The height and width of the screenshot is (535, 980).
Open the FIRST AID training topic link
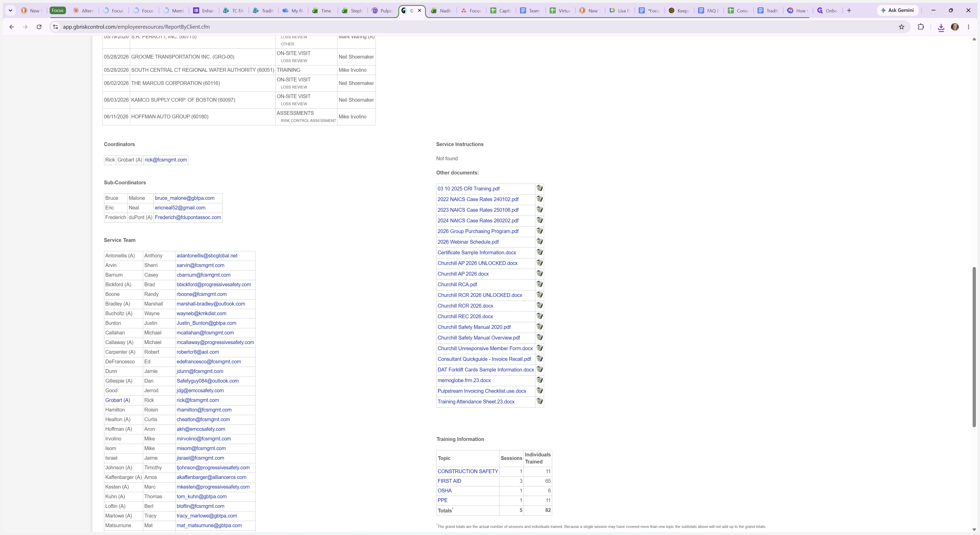point(449,481)
